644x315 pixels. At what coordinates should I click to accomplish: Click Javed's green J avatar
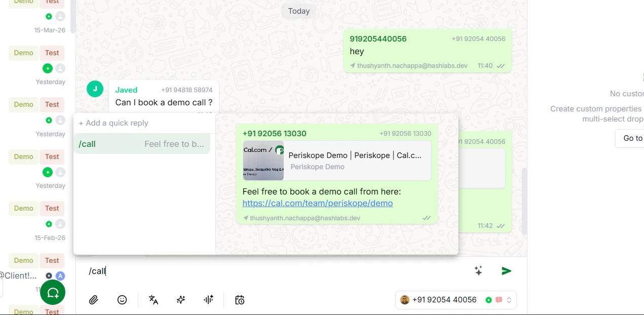tap(95, 89)
